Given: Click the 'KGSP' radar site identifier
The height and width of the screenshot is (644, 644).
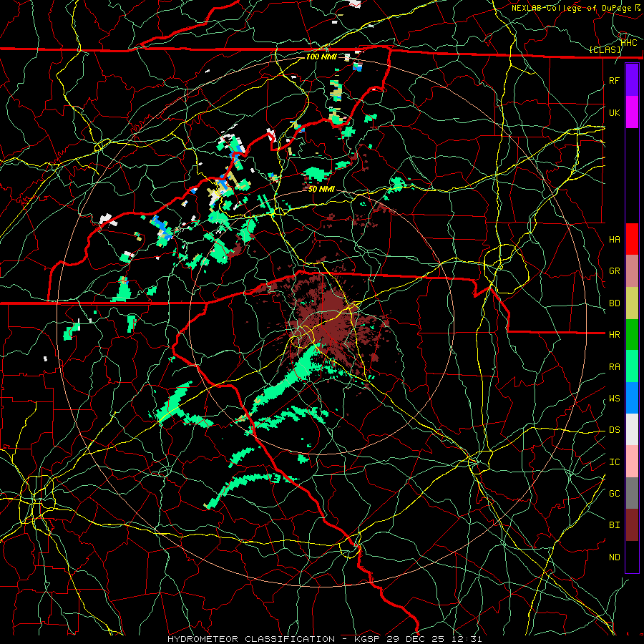Looking at the screenshot, I should pos(368,639).
